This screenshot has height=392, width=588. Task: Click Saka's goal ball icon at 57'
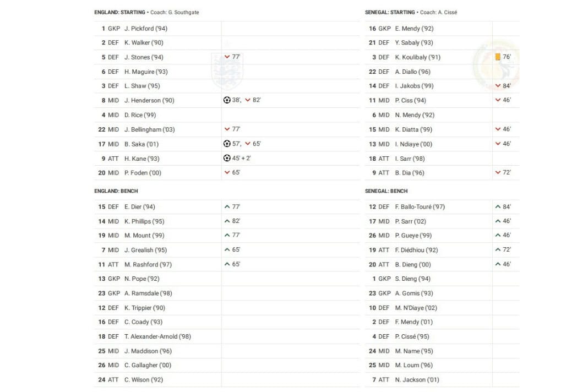(x=227, y=144)
